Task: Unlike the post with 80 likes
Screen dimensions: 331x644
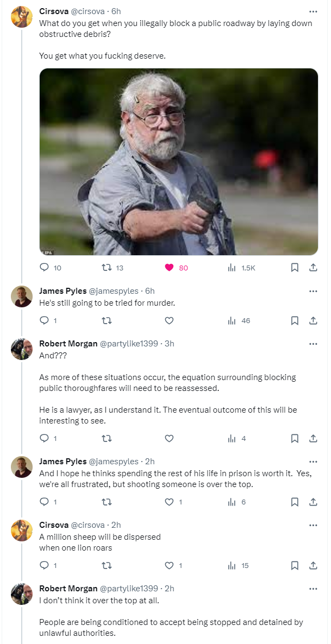Action: (169, 268)
